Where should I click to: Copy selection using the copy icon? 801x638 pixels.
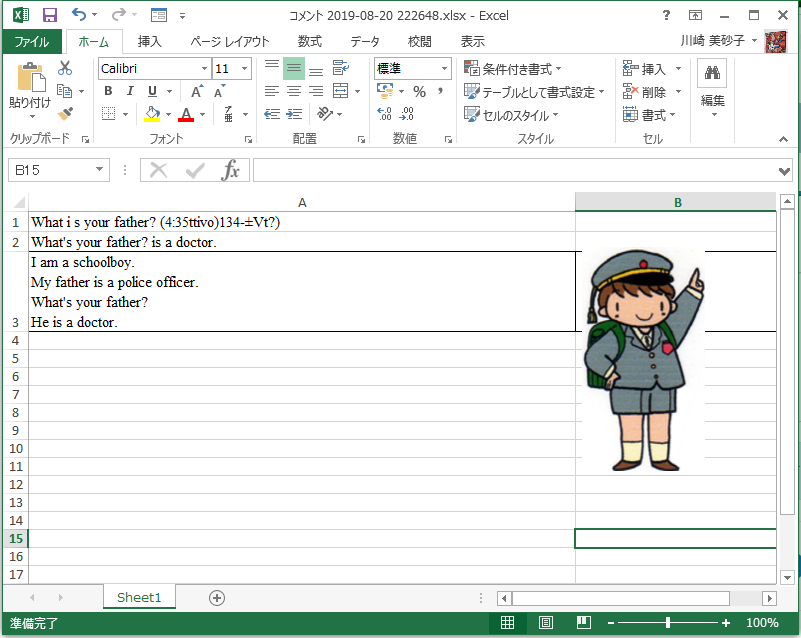click(x=64, y=91)
